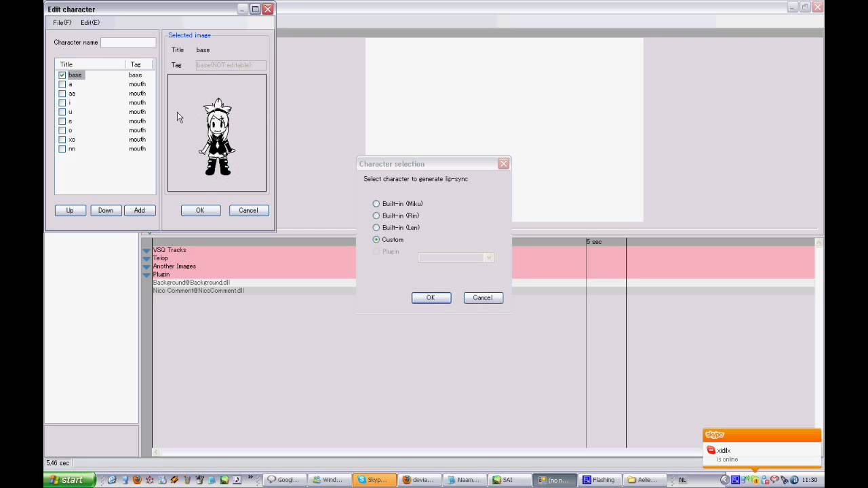The height and width of the screenshot is (488, 868).
Task: Check the 'u' mouth image checkbox
Action: click(x=62, y=112)
